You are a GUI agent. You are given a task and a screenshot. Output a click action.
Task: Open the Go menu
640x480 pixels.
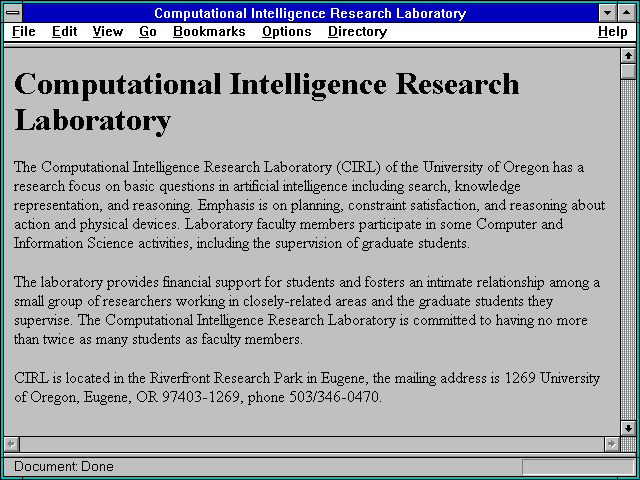point(148,32)
